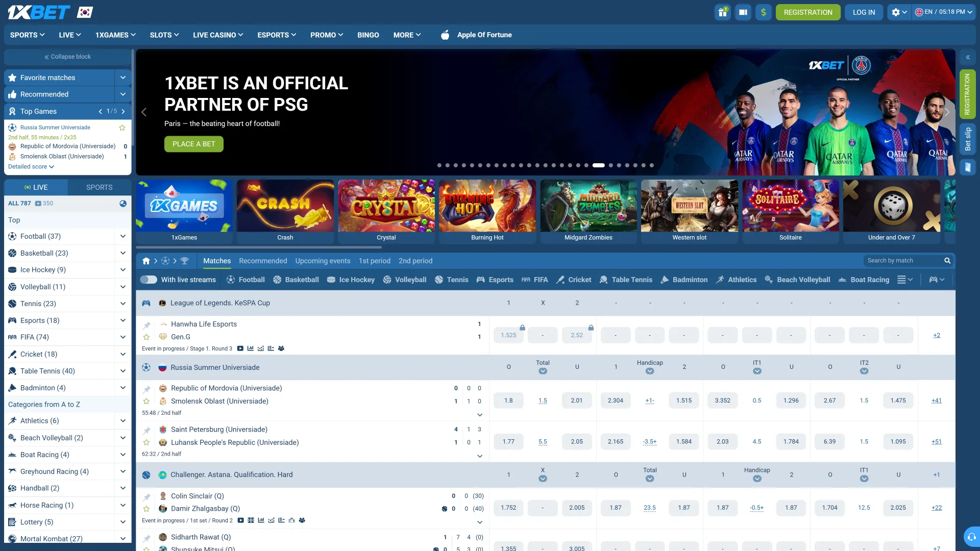Open the settings gear dropdown
Image resolution: width=980 pixels, height=551 pixels.
pos(899,12)
